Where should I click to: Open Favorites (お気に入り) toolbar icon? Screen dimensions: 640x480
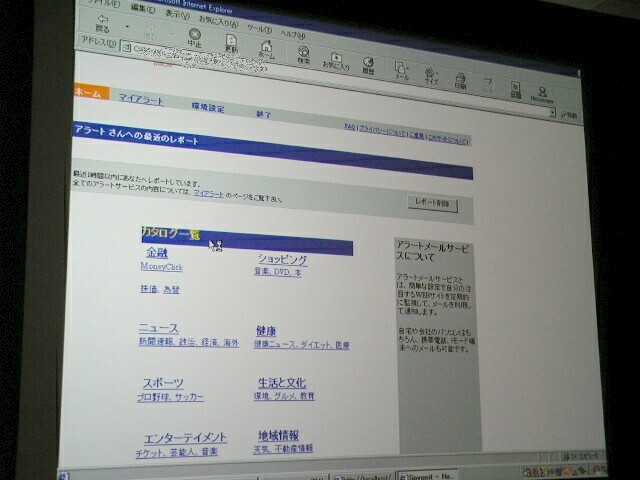335,61
